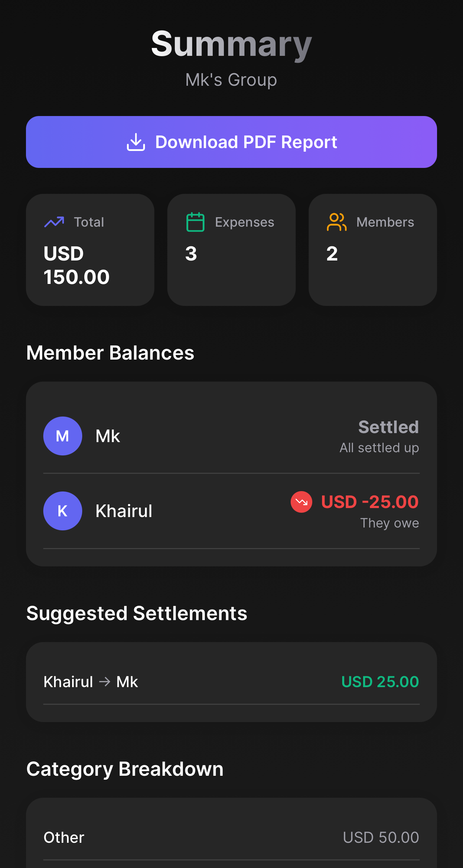463x868 pixels.
Task: Click the trending-up Total icon
Action: 54,222
